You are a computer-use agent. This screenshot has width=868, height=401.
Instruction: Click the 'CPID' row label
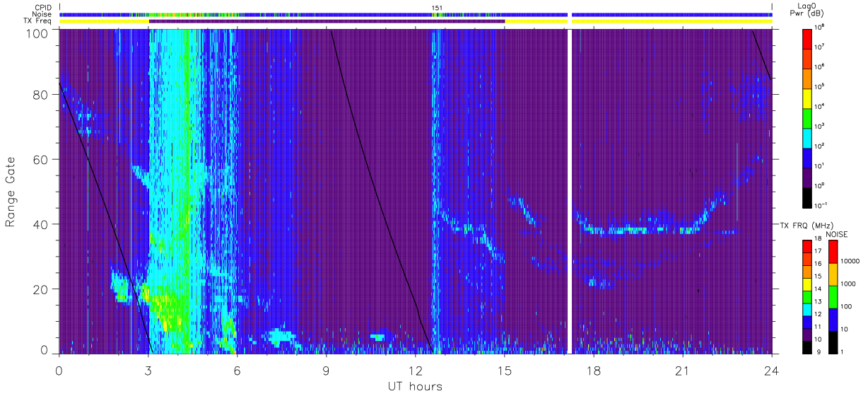coord(43,8)
